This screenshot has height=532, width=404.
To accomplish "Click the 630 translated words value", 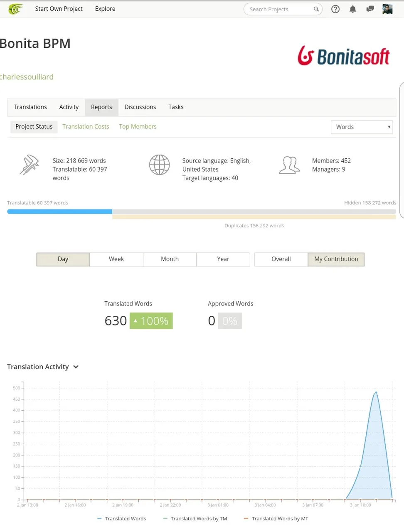I will pyautogui.click(x=116, y=321).
